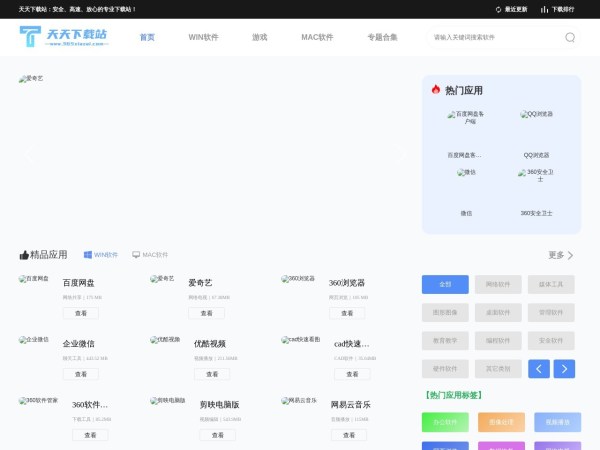600x450 pixels.
Task: Click 查看 button under 百度网盘
Action: click(x=81, y=313)
